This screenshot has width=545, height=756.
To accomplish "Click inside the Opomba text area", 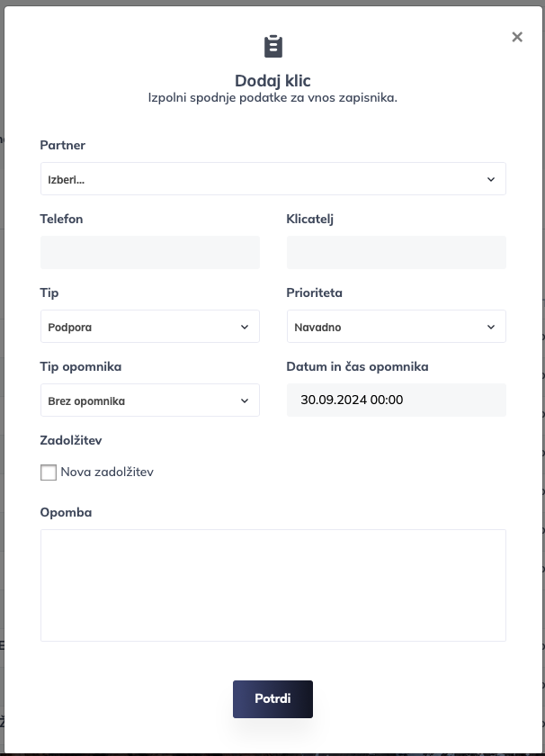I will (x=272, y=585).
